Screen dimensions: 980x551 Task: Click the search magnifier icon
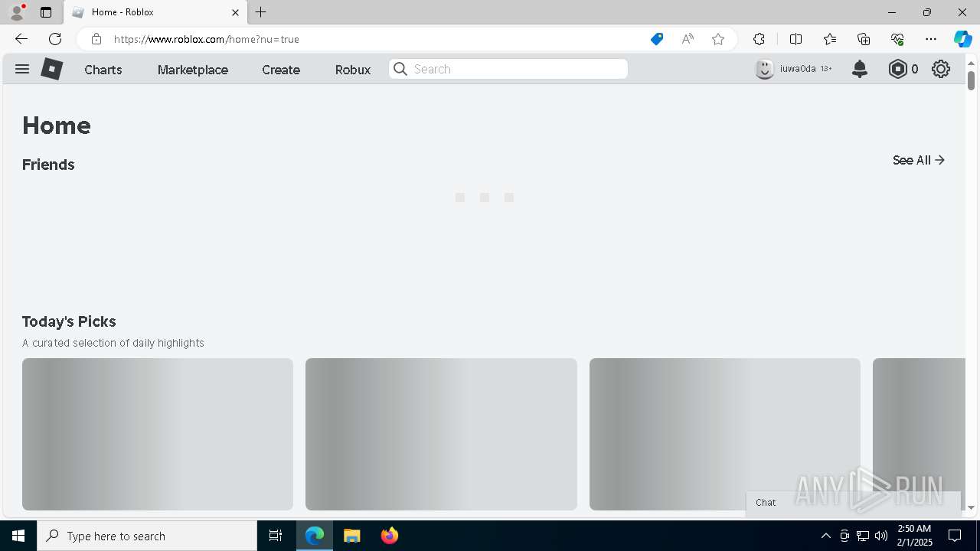(x=400, y=69)
